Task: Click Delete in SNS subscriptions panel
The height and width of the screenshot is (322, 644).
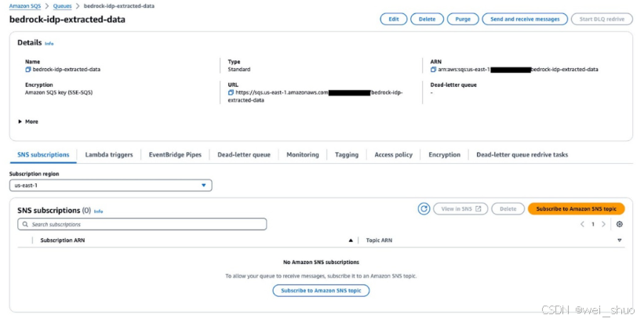Action: pos(508,208)
